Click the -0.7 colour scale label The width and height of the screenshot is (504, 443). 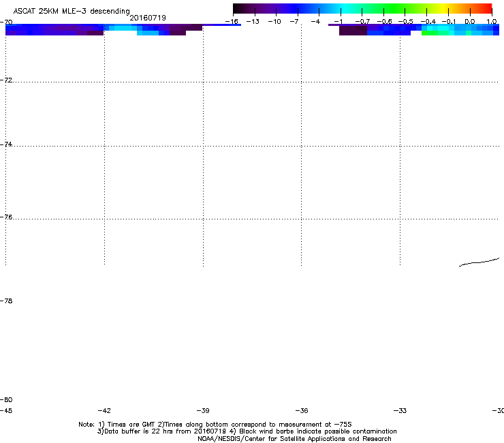[362, 22]
